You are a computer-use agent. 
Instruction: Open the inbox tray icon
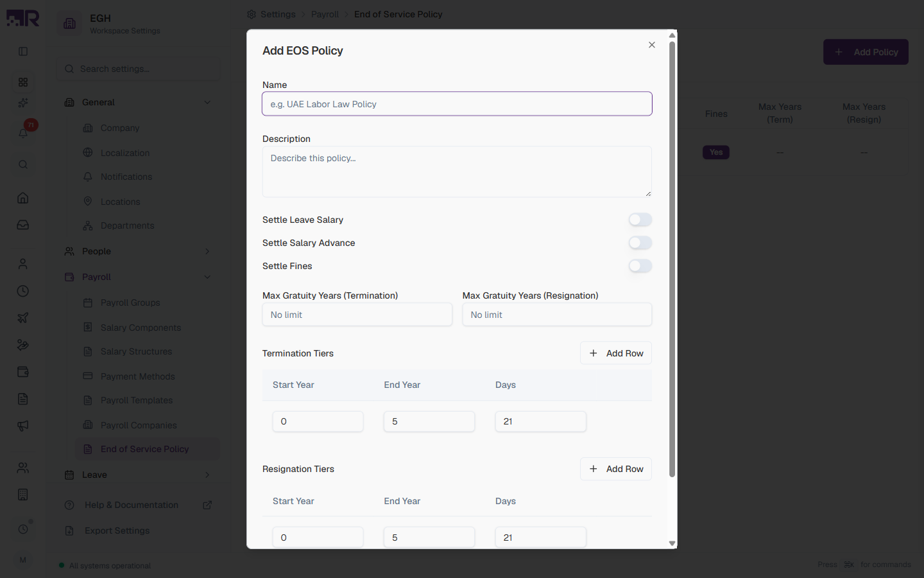23,225
